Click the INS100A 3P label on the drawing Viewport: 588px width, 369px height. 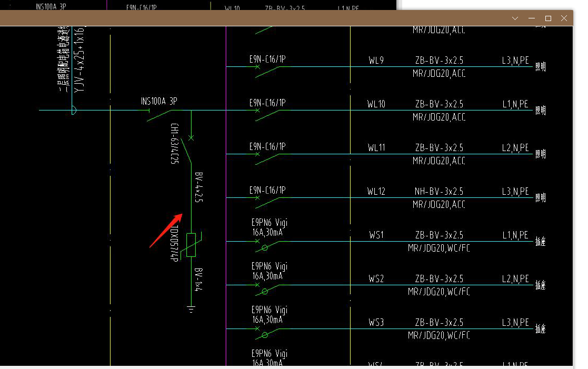click(x=159, y=101)
